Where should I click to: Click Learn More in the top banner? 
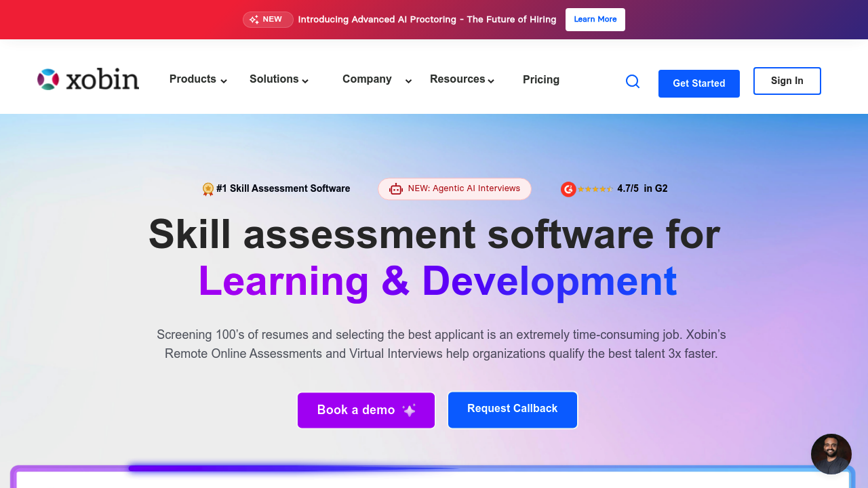click(x=595, y=20)
